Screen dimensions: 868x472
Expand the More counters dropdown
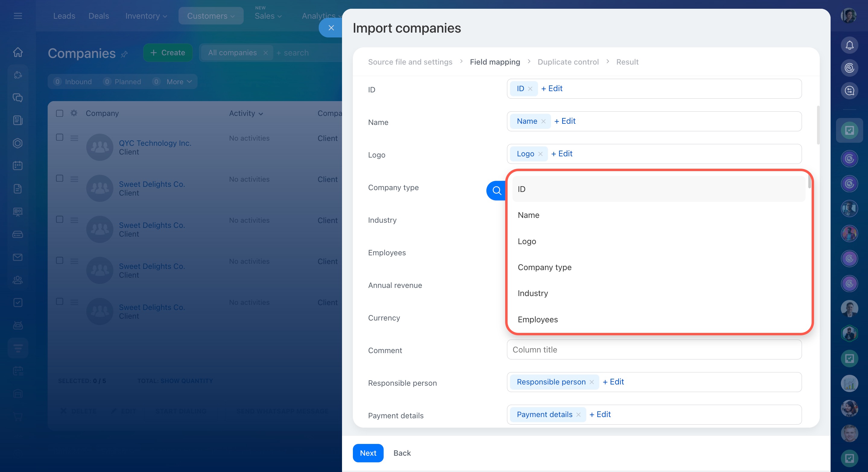[x=179, y=81]
